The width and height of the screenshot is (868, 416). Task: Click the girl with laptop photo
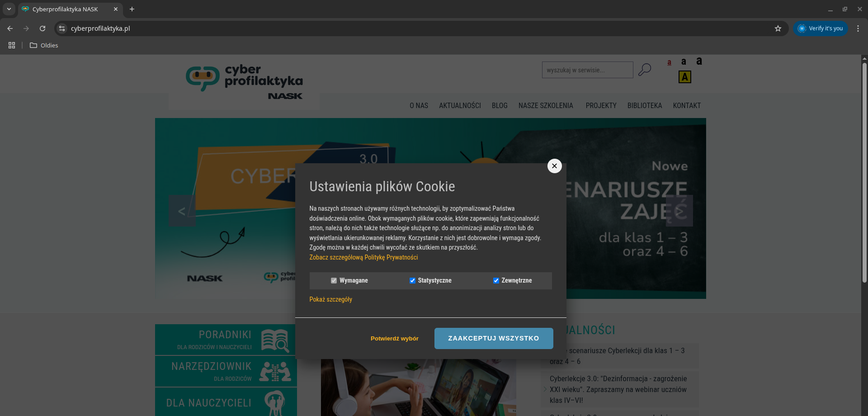click(419, 388)
